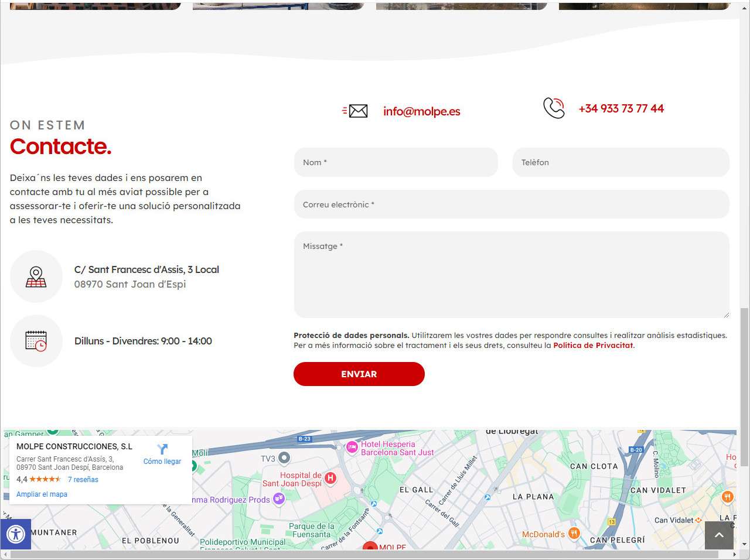Click the McDonald's map marker
Screen dimensions: 750x560
pos(574,534)
